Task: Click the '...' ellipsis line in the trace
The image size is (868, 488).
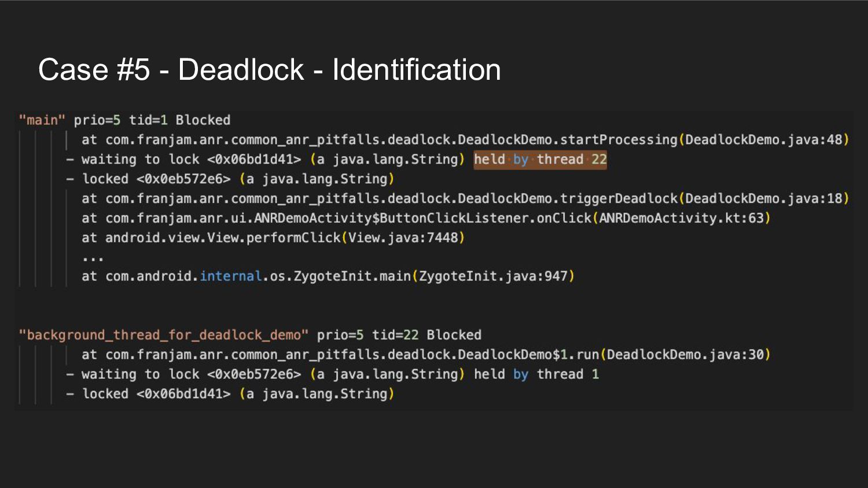Action: [93, 258]
